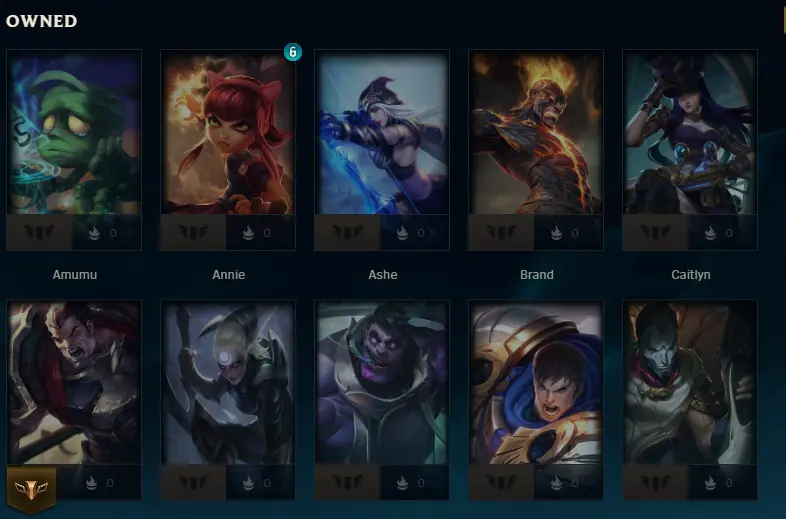The width and height of the screenshot is (786, 519).
Task: Click the mastery emblem under Diana
Action: coord(193,482)
